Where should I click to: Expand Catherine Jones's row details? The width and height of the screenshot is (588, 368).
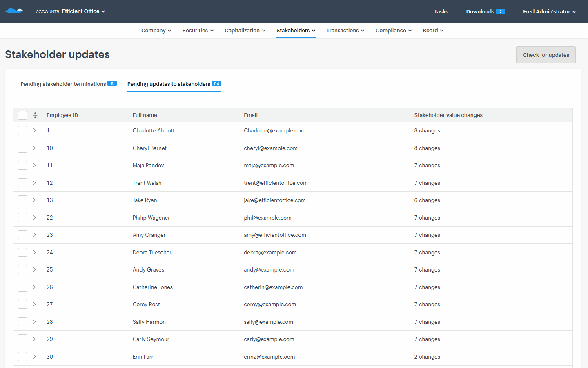(34, 287)
